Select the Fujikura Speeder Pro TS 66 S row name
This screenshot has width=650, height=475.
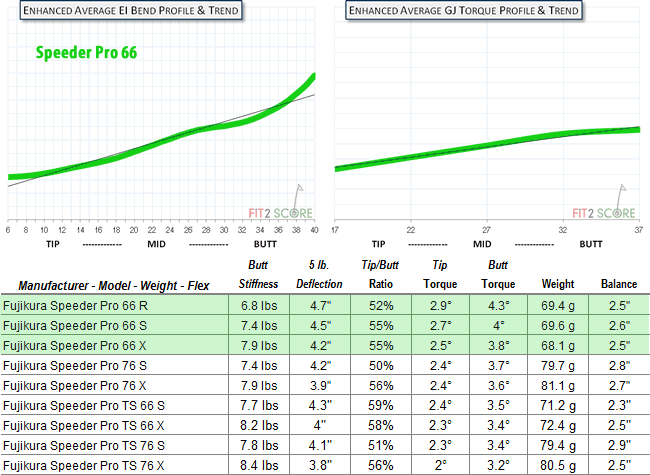[84, 405]
